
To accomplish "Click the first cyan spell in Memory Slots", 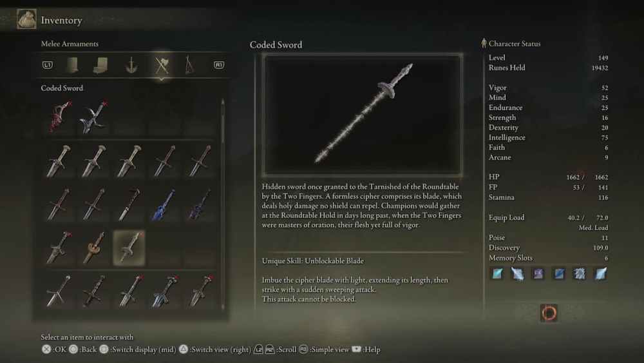I will [497, 273].
